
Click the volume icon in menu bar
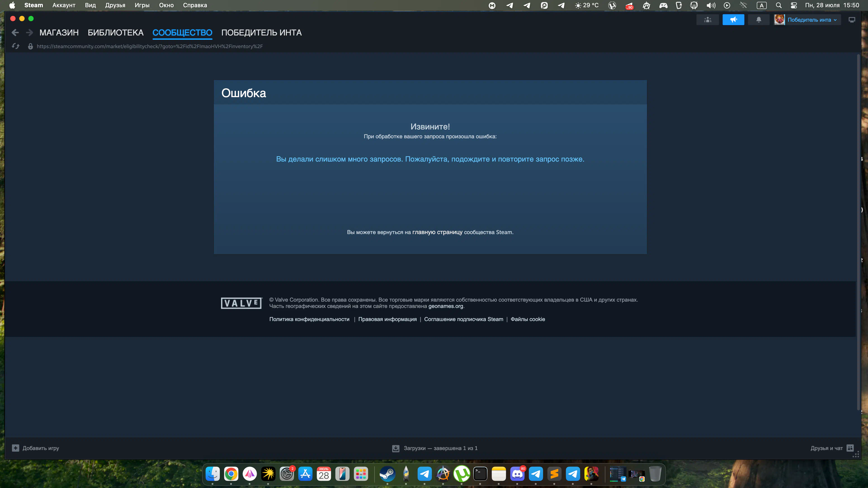711,5
